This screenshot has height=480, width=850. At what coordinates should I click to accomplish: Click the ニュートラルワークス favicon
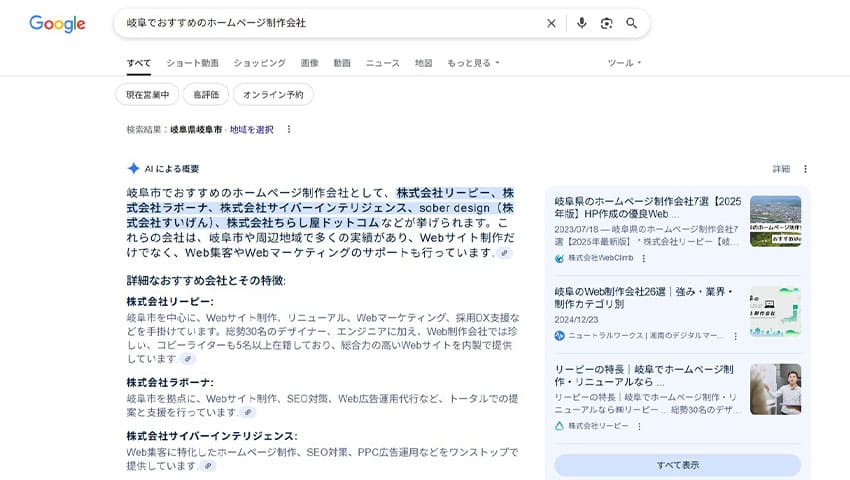pos(559,336)
